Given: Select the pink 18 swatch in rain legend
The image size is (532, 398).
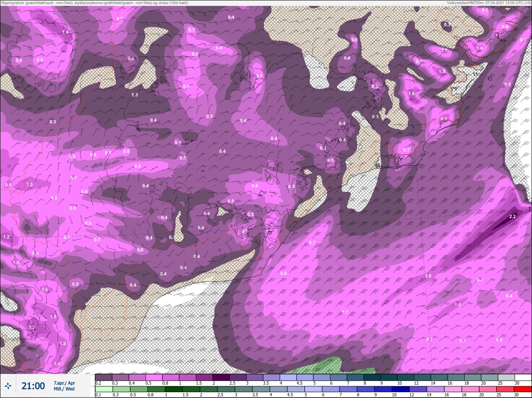Looking at the screenshot, I should [470, 389].
